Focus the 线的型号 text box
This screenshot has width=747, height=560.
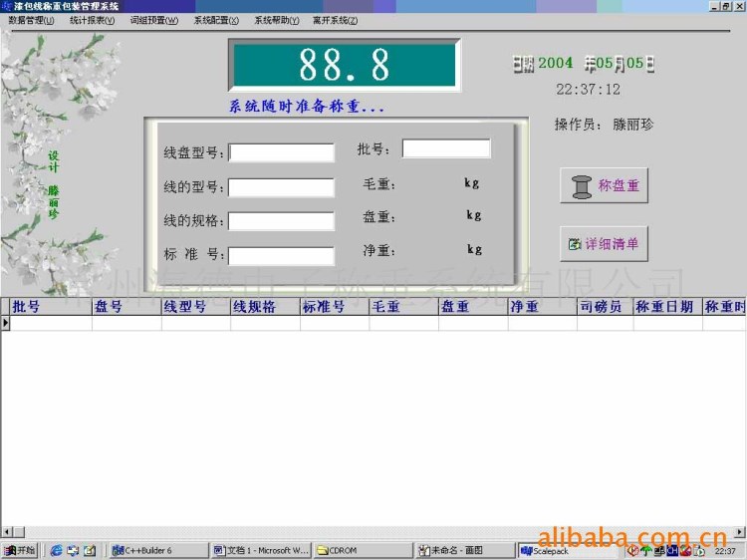point(281,187)
